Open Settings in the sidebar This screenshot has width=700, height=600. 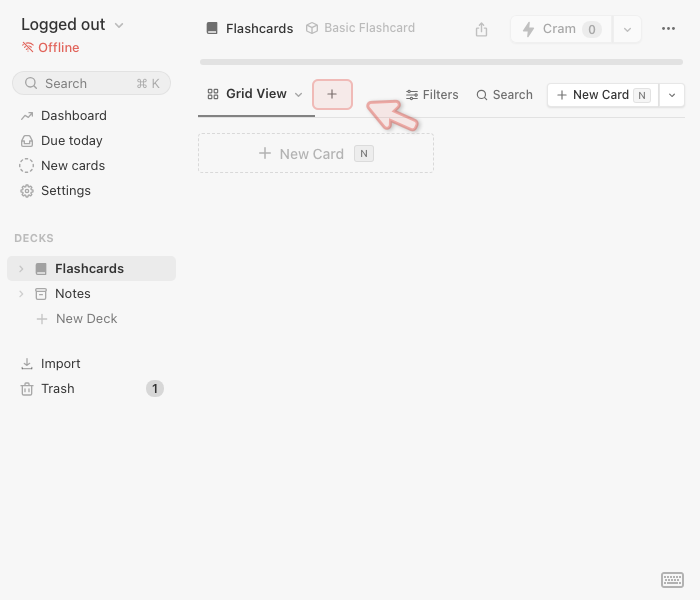click(x=65, y=191)
